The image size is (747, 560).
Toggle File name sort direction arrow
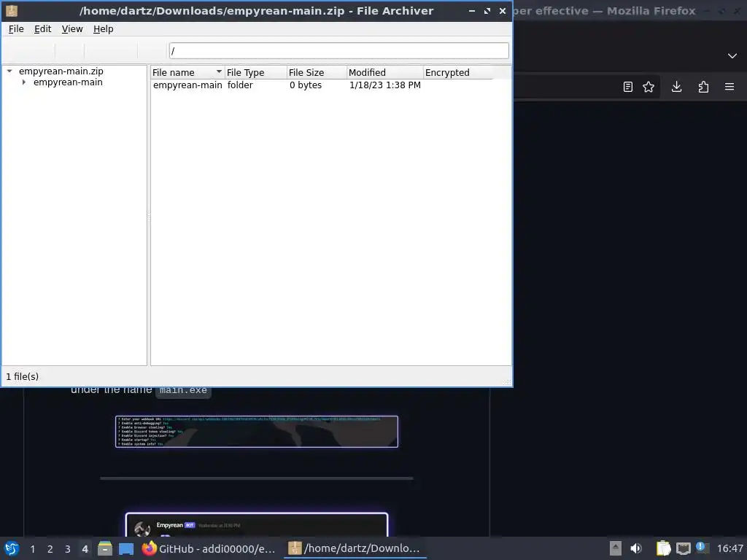tap(219, 72)
